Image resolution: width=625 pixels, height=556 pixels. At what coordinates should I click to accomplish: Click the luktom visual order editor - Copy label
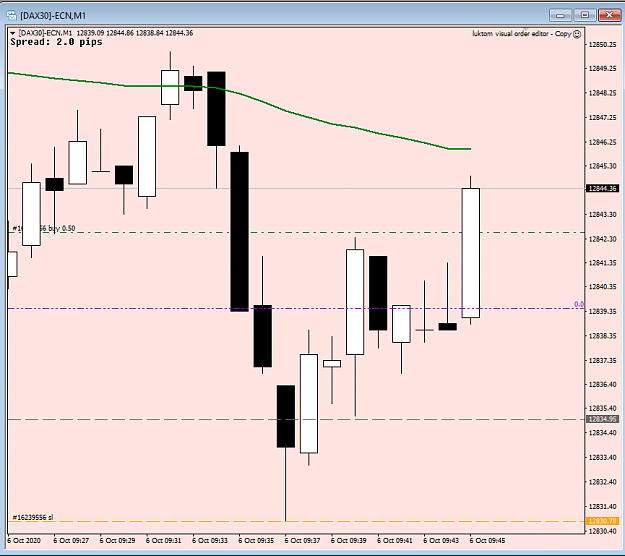pos(522,34)
